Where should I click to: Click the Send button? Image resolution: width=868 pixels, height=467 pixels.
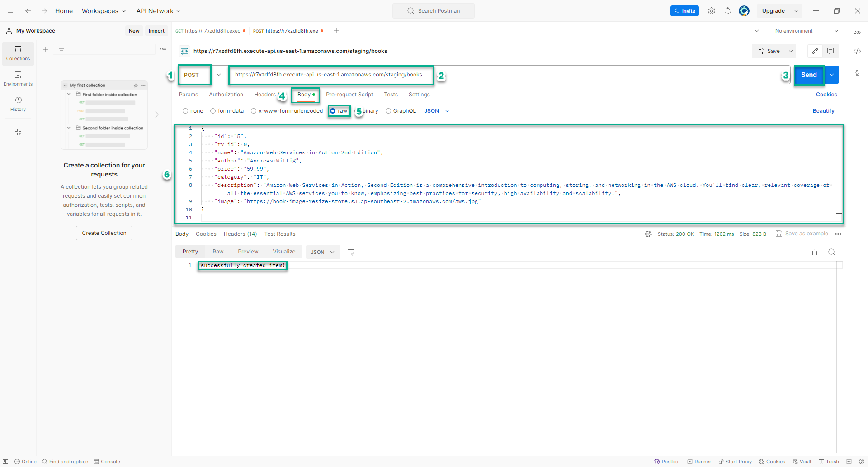(809, 75)
